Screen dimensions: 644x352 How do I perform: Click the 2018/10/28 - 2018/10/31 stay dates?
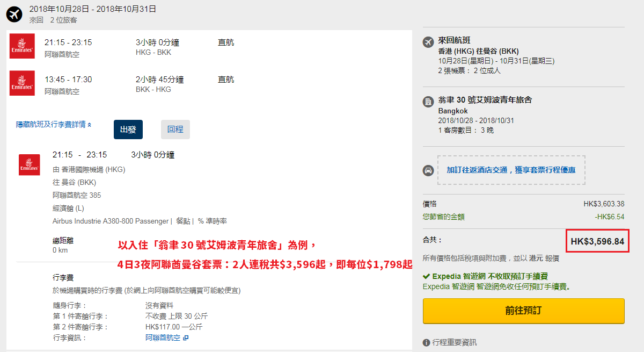(477, 120)
